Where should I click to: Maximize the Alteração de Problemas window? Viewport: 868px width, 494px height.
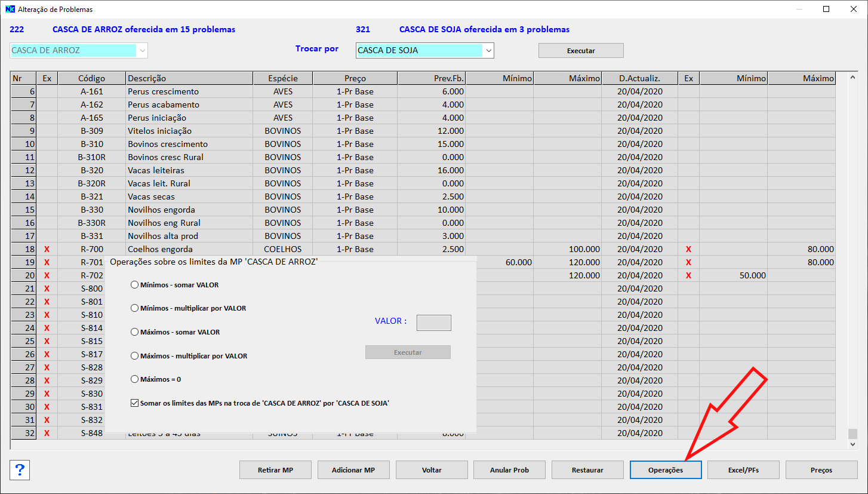(826, 9)
